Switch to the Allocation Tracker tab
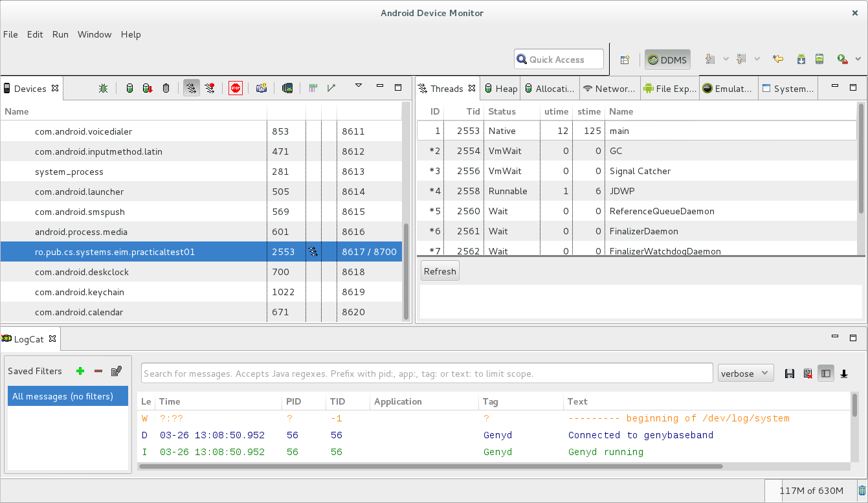Viewport: 868px width, 503px height. click(x=550, y=89)
